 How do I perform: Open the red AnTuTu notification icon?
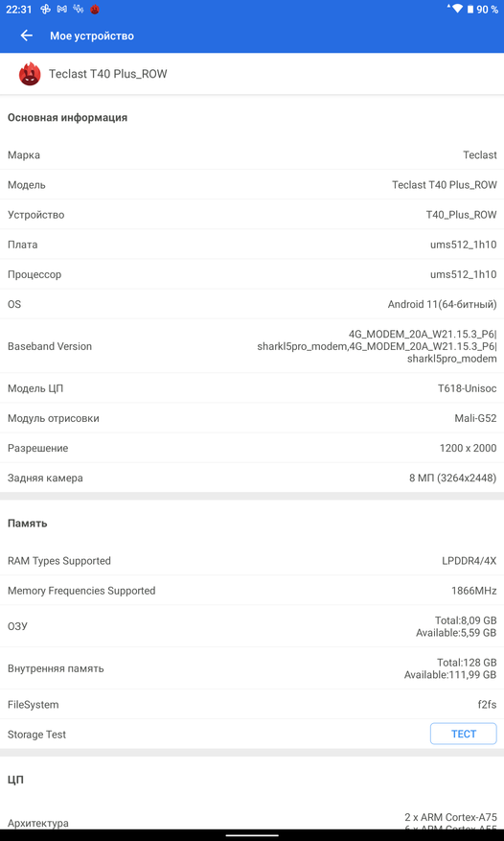pyautogui.click(x=95, y=10)
